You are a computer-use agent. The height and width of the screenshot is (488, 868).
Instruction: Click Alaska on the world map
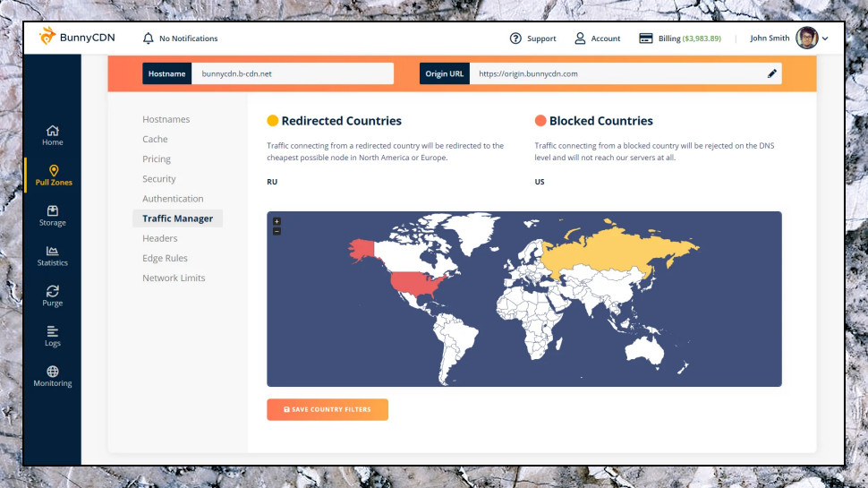362,250
